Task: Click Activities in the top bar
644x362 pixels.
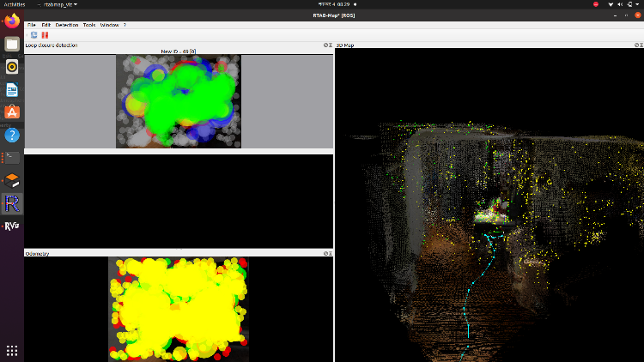Action: tap(15, 4)
